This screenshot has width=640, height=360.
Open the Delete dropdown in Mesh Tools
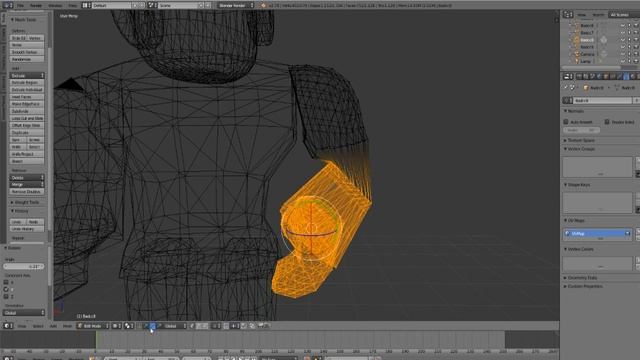coord(27,178)
